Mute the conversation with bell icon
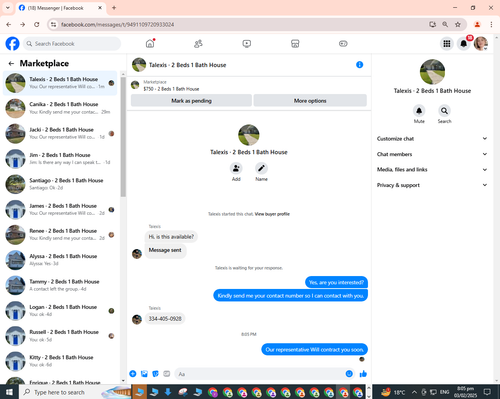500x399 pixels. coord(419,111)
